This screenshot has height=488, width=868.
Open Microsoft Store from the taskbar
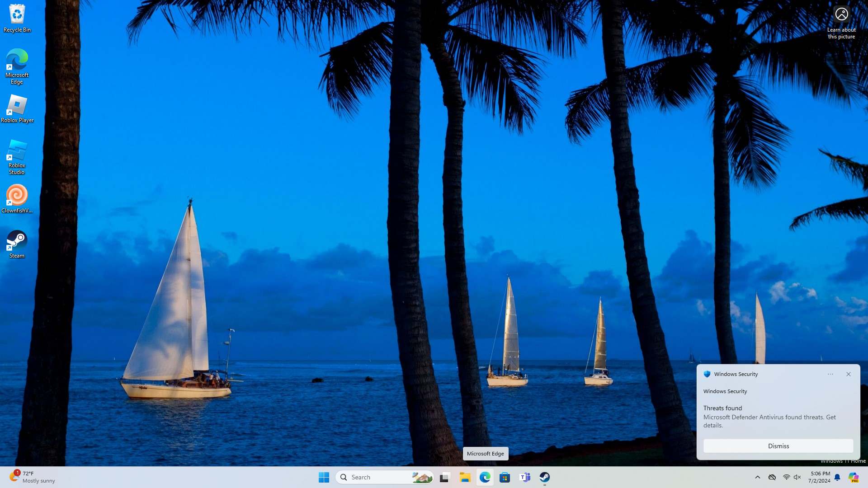click(505, 477)
